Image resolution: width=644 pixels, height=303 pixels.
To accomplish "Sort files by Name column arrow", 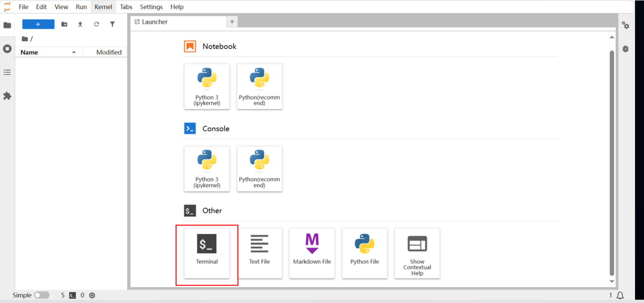I will coord(74,52).
